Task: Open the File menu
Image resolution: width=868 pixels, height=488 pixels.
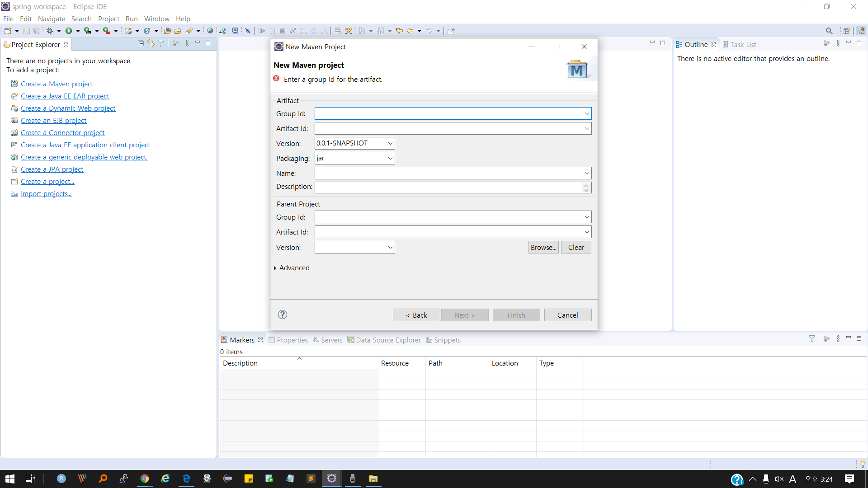Action: click(x=8, y=19)
